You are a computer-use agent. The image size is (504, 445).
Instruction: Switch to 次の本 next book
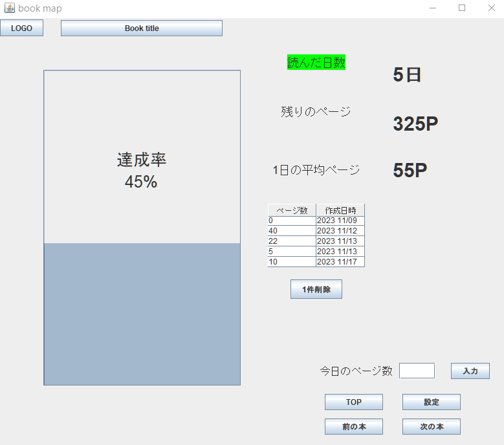coord(432,426)
